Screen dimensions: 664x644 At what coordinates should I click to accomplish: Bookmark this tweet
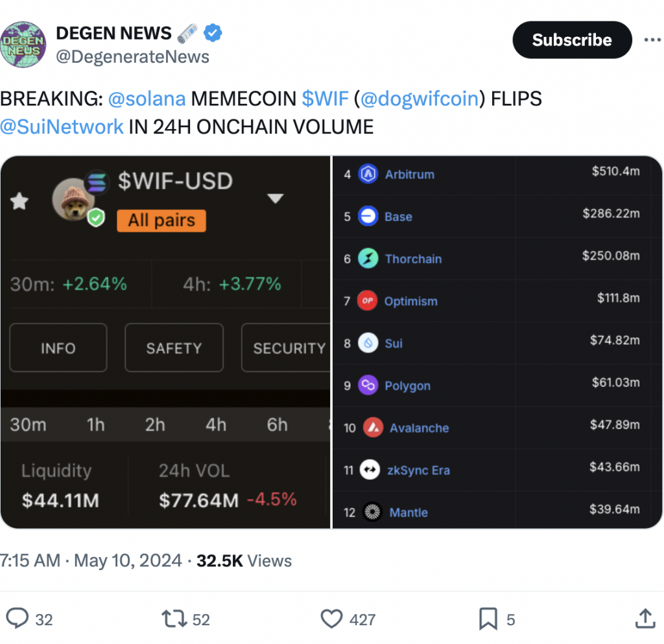pyautogui.click(x=488, y=619)
